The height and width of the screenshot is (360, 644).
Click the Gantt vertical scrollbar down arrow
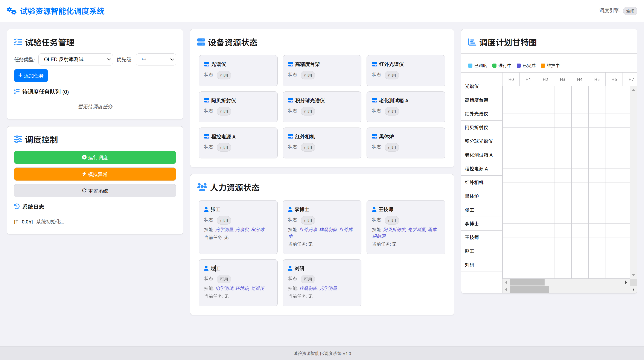633,275
